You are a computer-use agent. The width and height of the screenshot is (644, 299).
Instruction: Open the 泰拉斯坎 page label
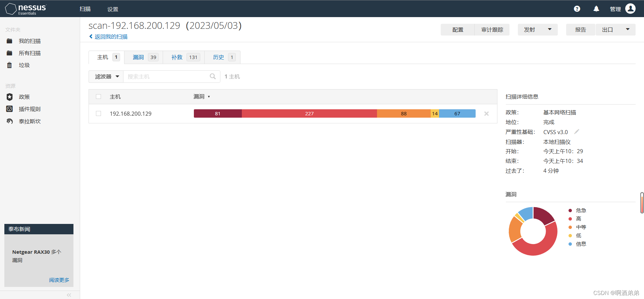click(30, 121)
